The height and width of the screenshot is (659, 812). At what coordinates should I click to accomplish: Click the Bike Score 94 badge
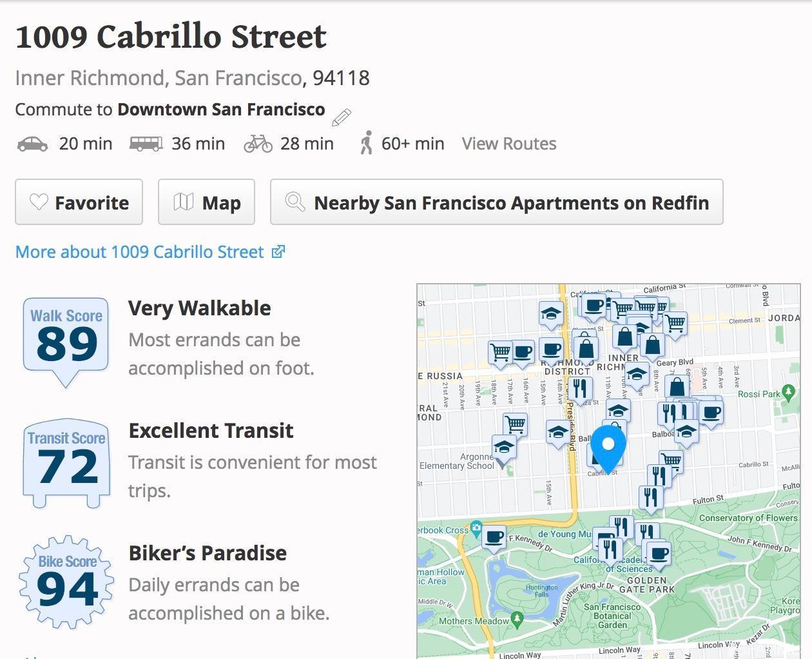coord(66,582)
